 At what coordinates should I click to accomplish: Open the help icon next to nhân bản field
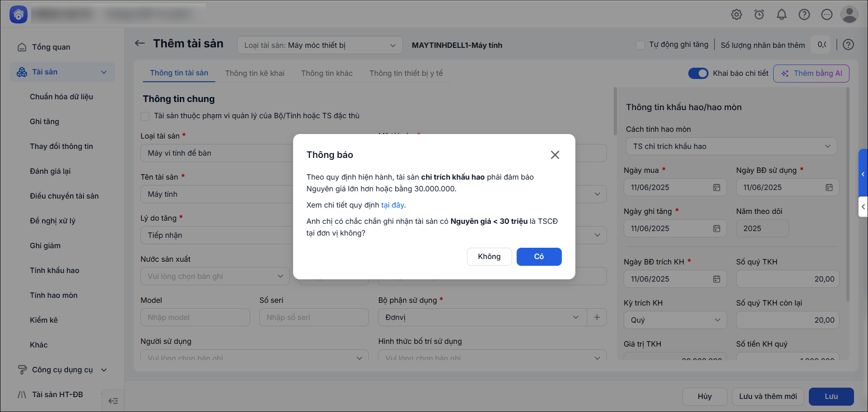[x=849, y=45]
